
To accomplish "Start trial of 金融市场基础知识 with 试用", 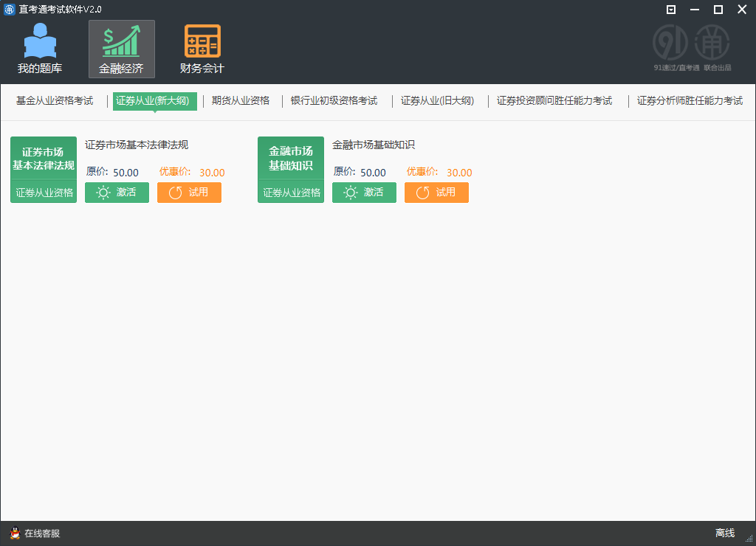I will click(x=436, y=193).
